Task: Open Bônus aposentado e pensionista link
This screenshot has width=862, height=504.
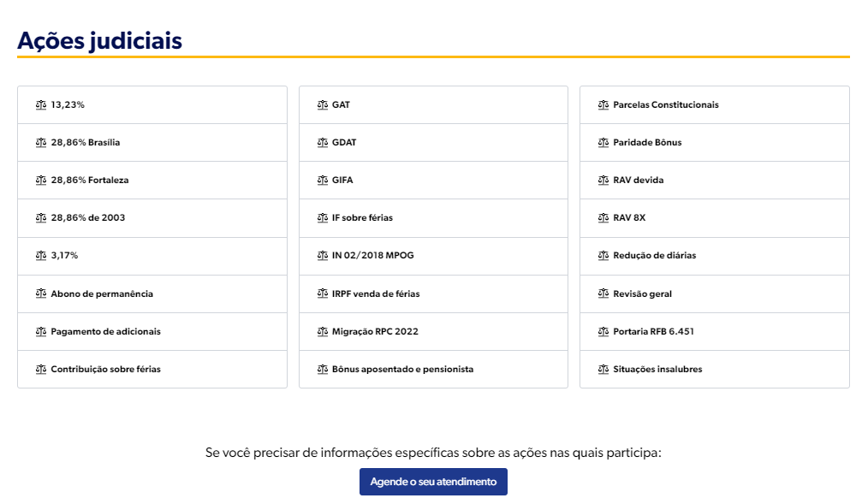Action: 402,369
